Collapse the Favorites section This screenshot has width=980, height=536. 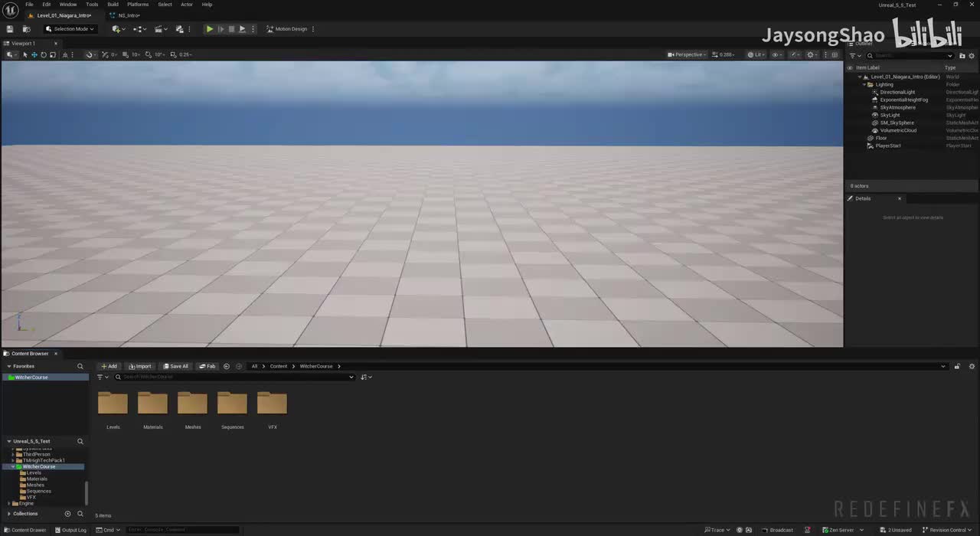pyautogui.click(x=9, y=366)
